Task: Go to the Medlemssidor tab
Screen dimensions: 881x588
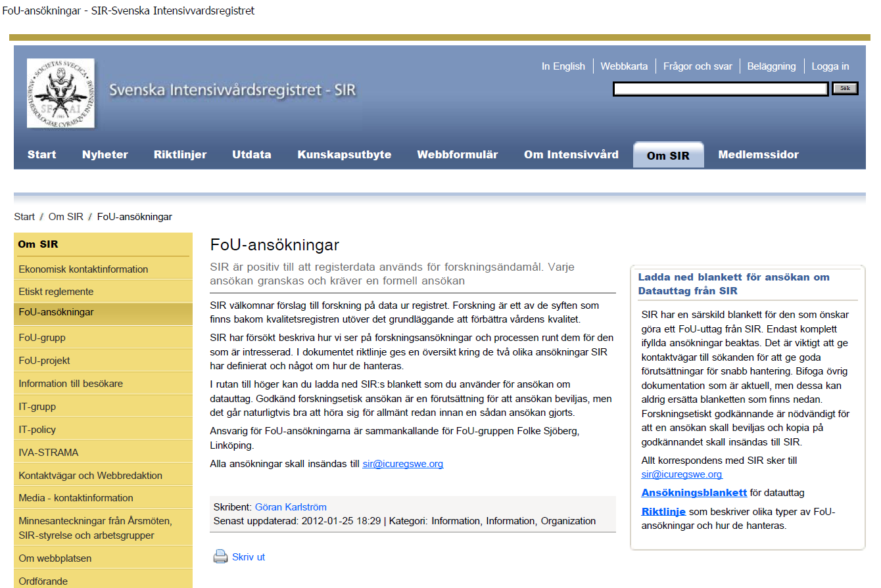Action: (x=759, y=155)
